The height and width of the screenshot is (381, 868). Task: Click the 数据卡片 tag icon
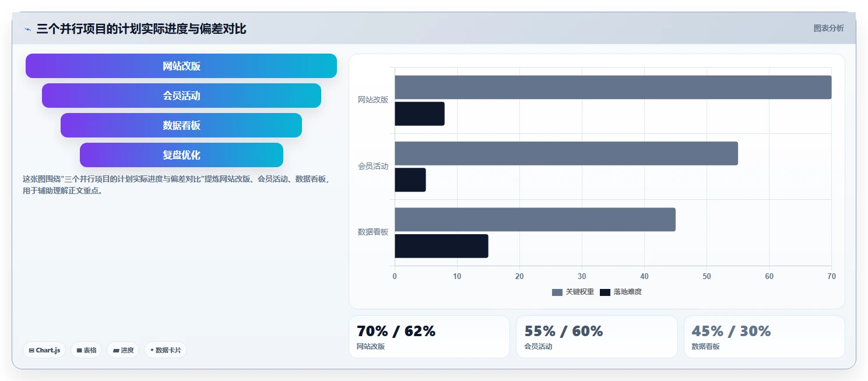152,350
